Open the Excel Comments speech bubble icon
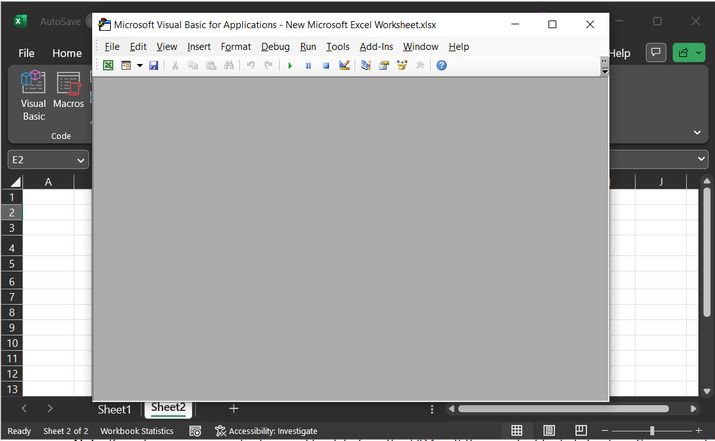 pos(656,53)
